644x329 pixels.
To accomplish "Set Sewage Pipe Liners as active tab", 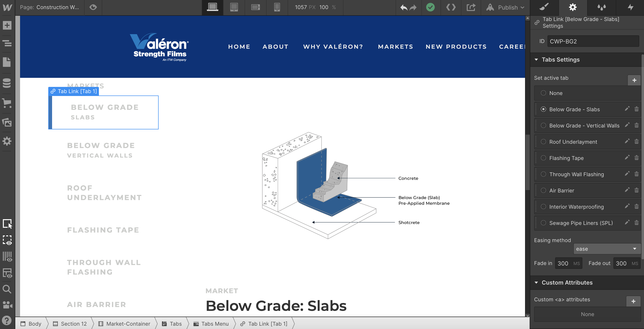I will (x=543, y=223).
